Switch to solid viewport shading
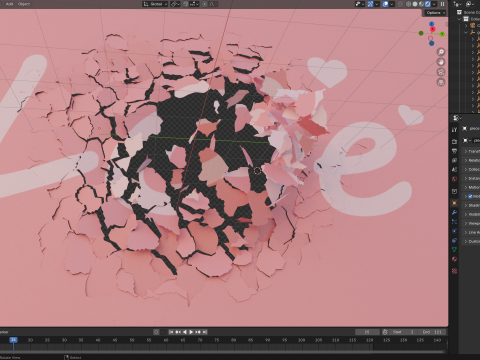Image resolution: width=480 pixels, height=360 pixels. coord(415,4)
